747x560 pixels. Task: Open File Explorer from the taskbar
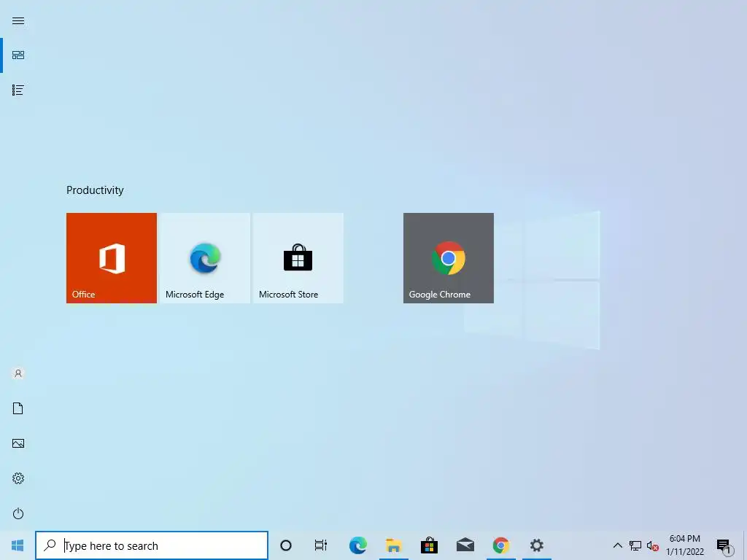coord(393,545)
